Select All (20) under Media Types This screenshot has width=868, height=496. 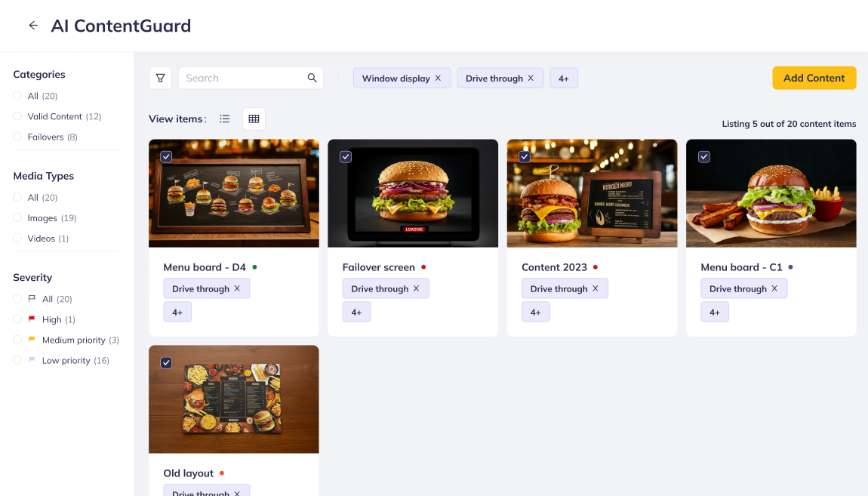[17, 197]
